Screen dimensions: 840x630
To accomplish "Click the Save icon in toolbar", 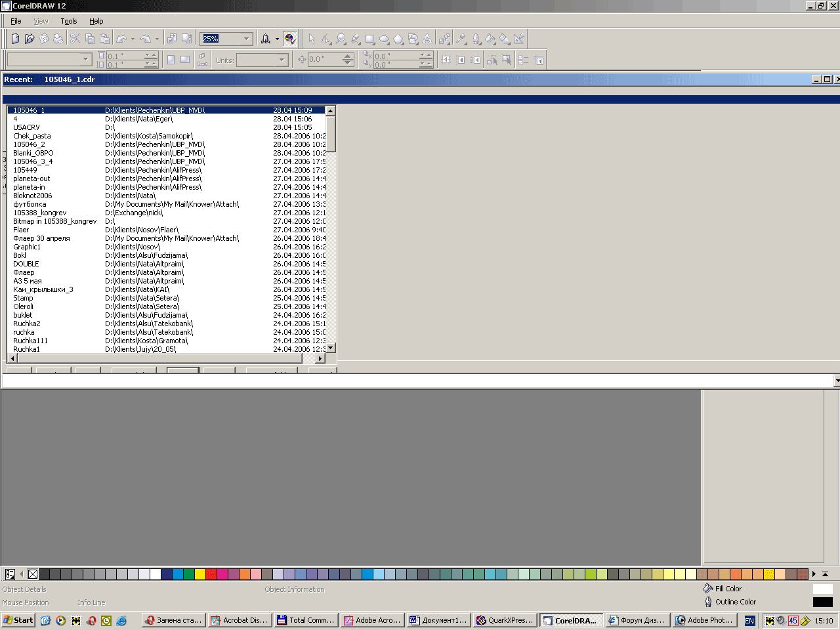I will point(44,39).
